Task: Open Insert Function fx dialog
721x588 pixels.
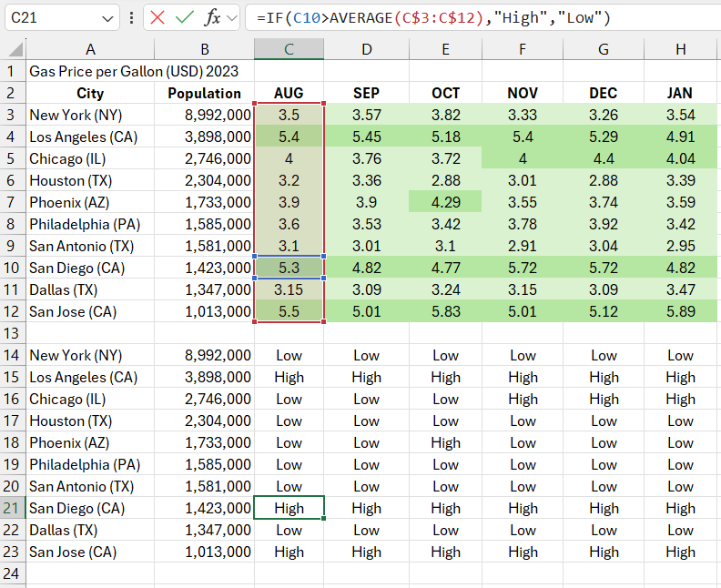Action: coord(212,18)
